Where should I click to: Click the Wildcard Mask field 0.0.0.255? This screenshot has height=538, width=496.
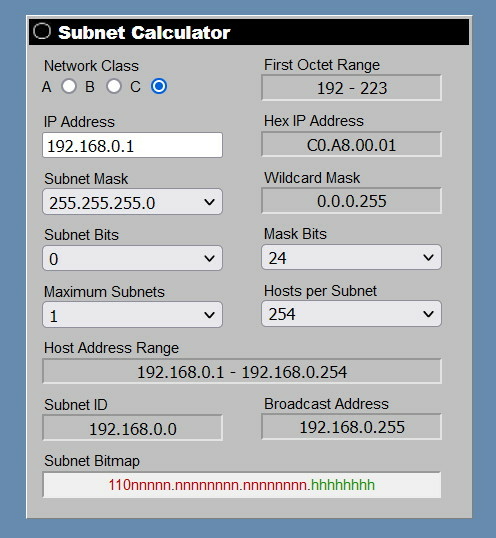coord(351,201)
